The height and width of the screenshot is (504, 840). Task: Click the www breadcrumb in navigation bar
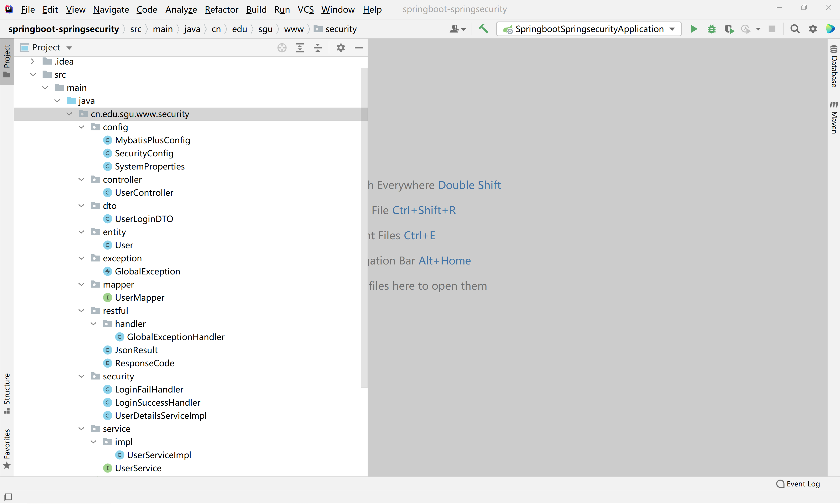point(294,29)
